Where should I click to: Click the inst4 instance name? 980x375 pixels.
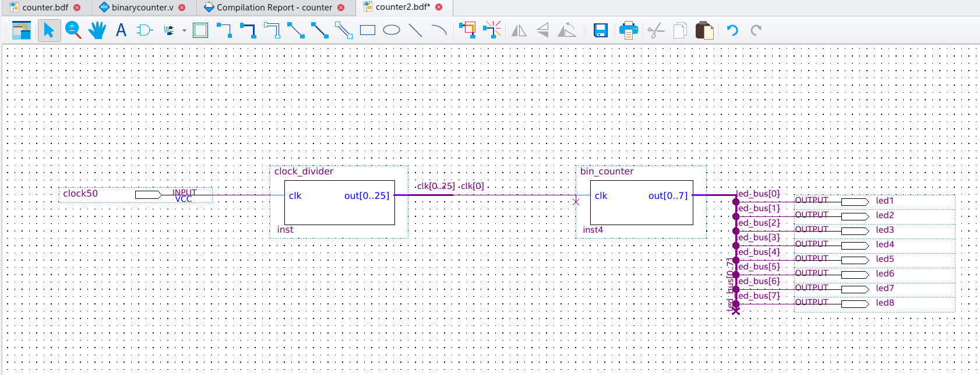[x=593, y=230]
